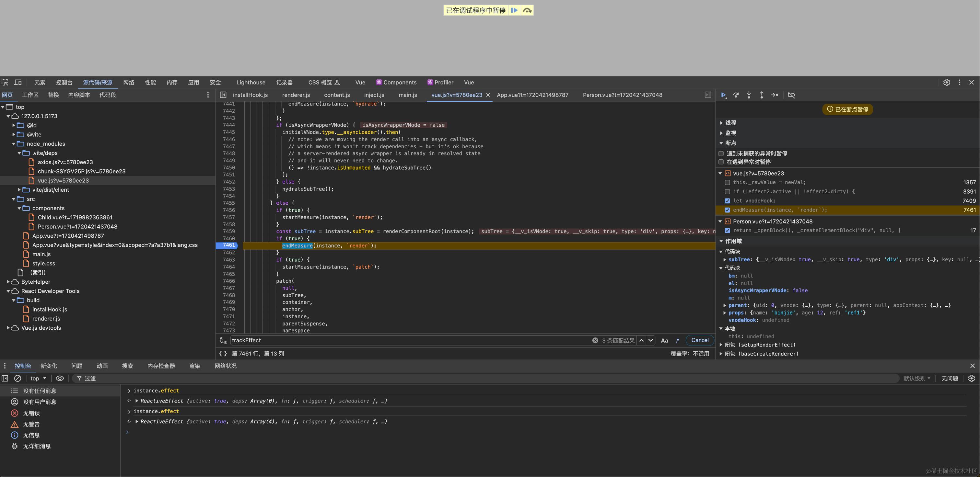Resume script execution in debugger toolbar
This screenshot has height=477, width=980.
[723, 95]
